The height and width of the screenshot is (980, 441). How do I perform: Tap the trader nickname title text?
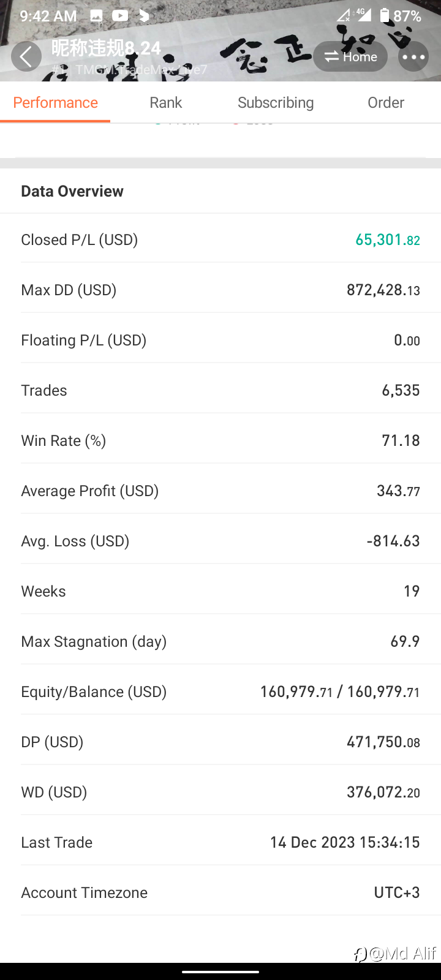tap(106, 48)
